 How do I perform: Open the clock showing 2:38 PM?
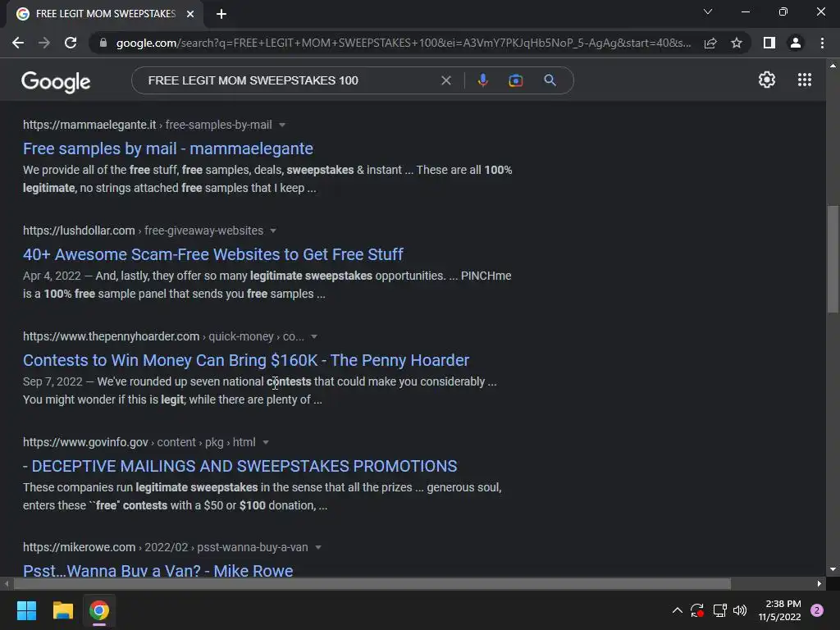pos(779,610)
